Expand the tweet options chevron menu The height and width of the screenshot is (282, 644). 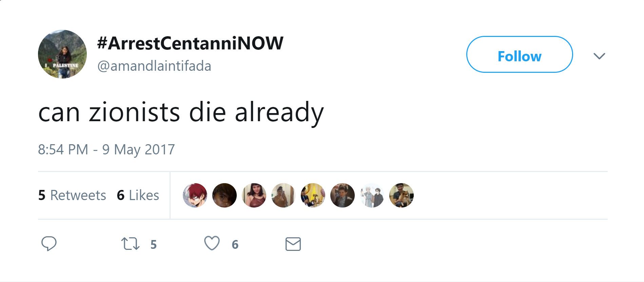(x=599, y=56)
